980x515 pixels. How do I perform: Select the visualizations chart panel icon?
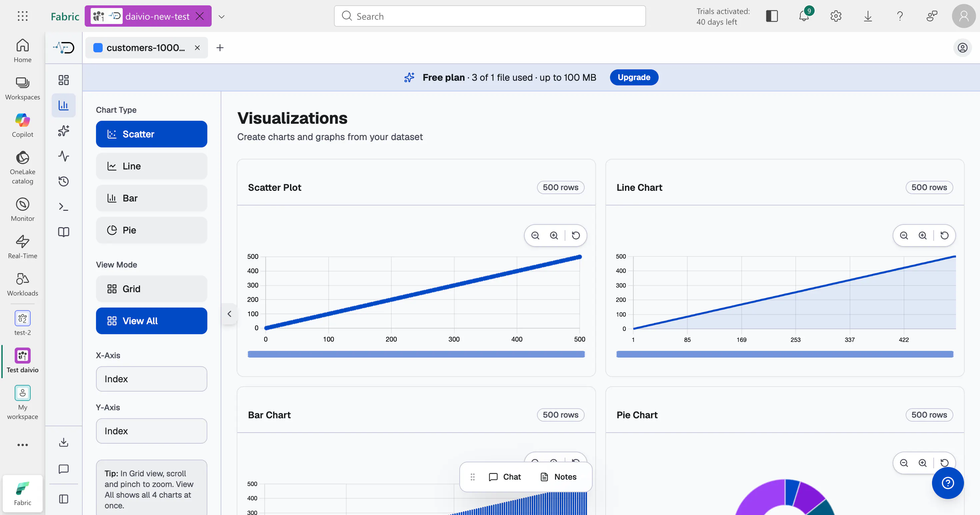coord(64,105)
